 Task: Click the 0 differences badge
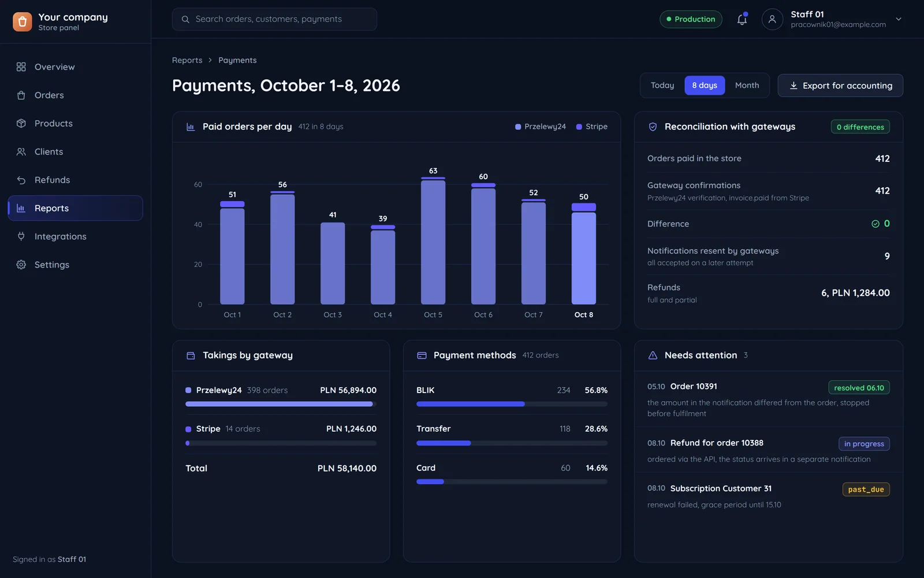[x=860, y=127]
